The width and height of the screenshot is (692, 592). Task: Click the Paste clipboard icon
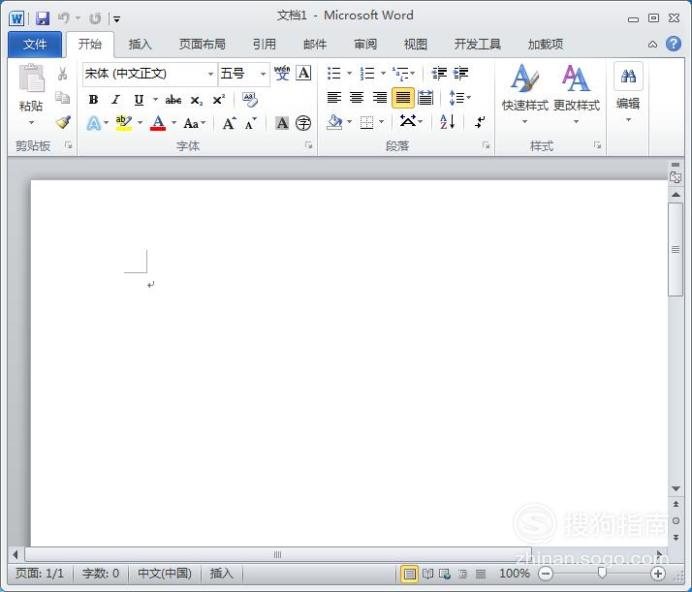click(x=31, y=79)
